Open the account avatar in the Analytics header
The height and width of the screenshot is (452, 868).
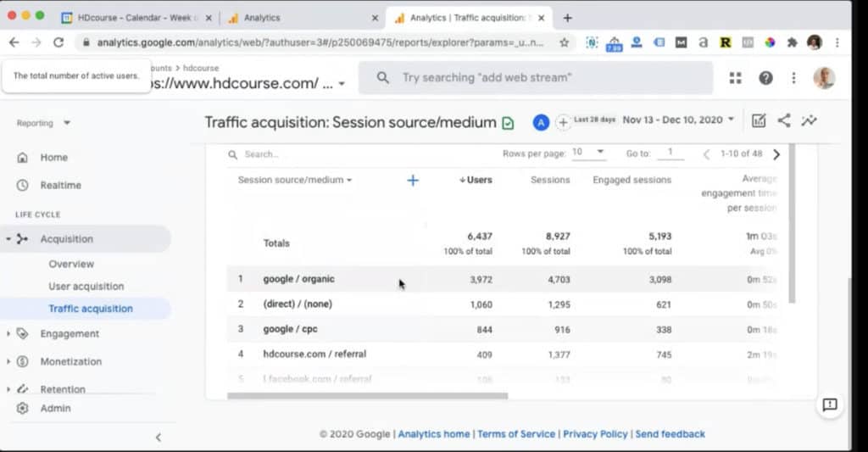point(824,78)
